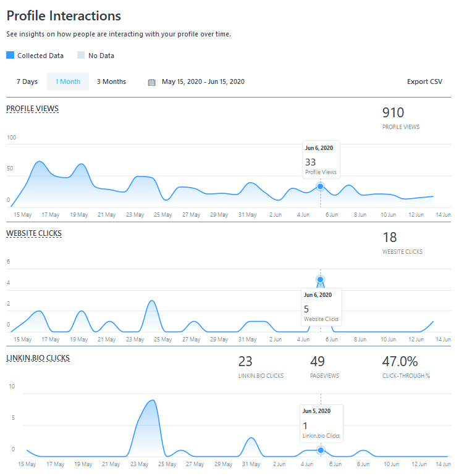
Task: Click the WEBSITE CLICKS heading link
Action: [34, 233]
